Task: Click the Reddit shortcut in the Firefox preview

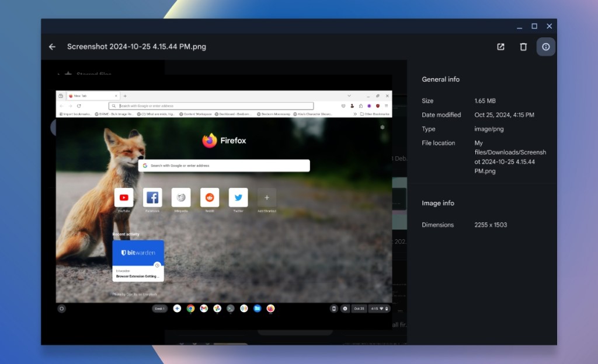Action: tap(210, 198)
